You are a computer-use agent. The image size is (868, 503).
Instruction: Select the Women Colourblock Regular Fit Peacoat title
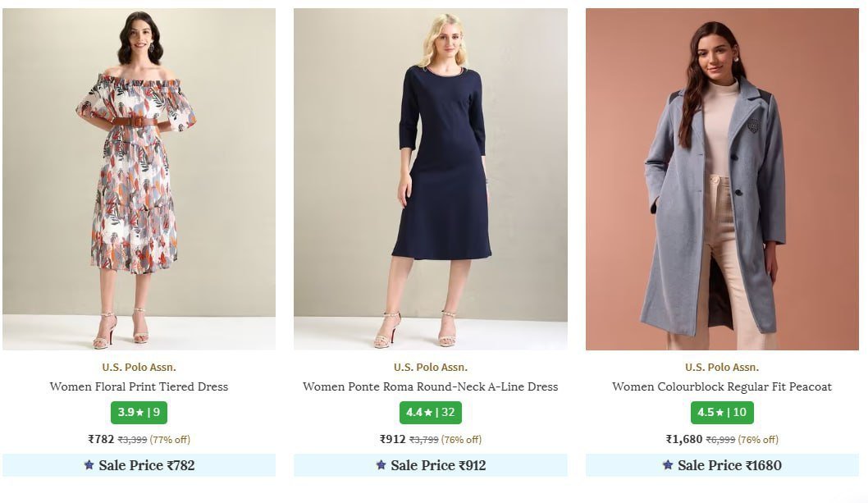pyautogui.click(x=722, y=386)
